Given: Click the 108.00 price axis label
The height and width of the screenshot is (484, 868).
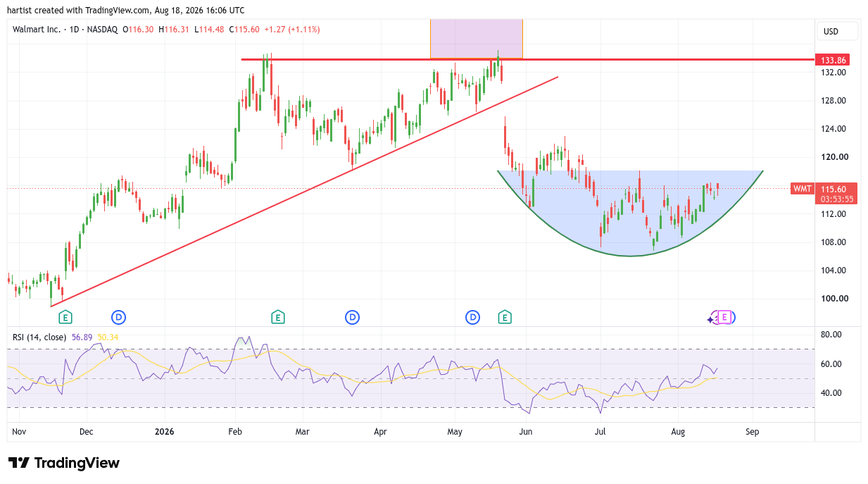Looking at the screenshot, I should pyautogui.click(x=834, y=242).
